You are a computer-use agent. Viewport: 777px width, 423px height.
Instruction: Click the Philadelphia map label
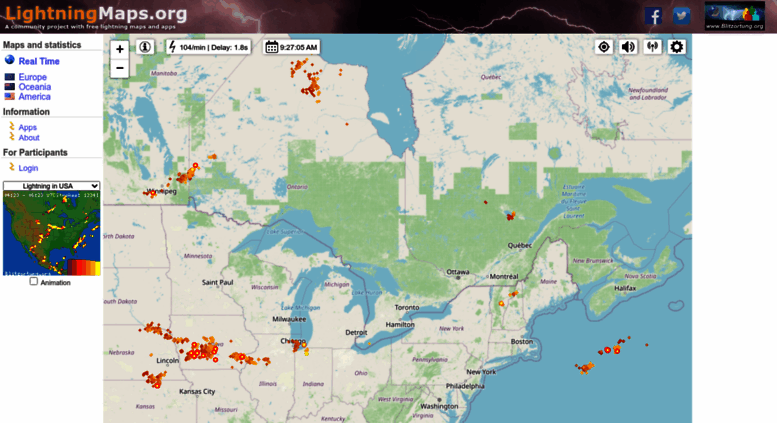[465, 386]
